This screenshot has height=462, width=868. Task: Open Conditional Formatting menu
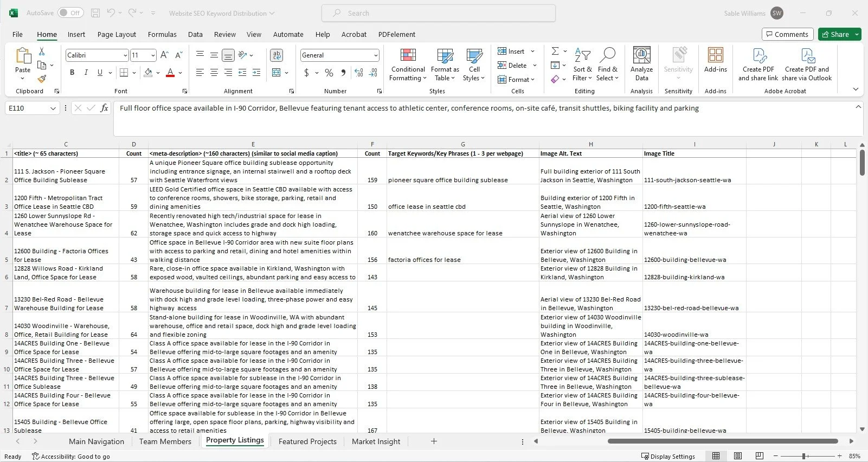(408, 65)
